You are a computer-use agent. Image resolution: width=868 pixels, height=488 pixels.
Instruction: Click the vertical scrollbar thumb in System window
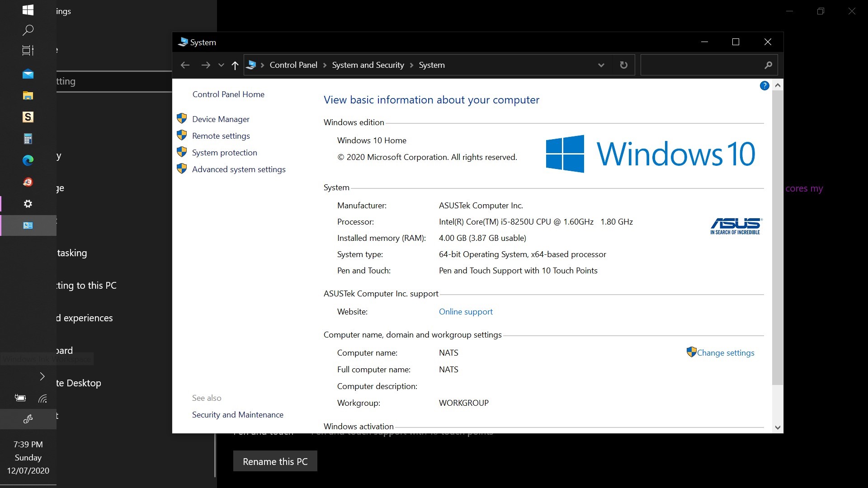point(778,238)
